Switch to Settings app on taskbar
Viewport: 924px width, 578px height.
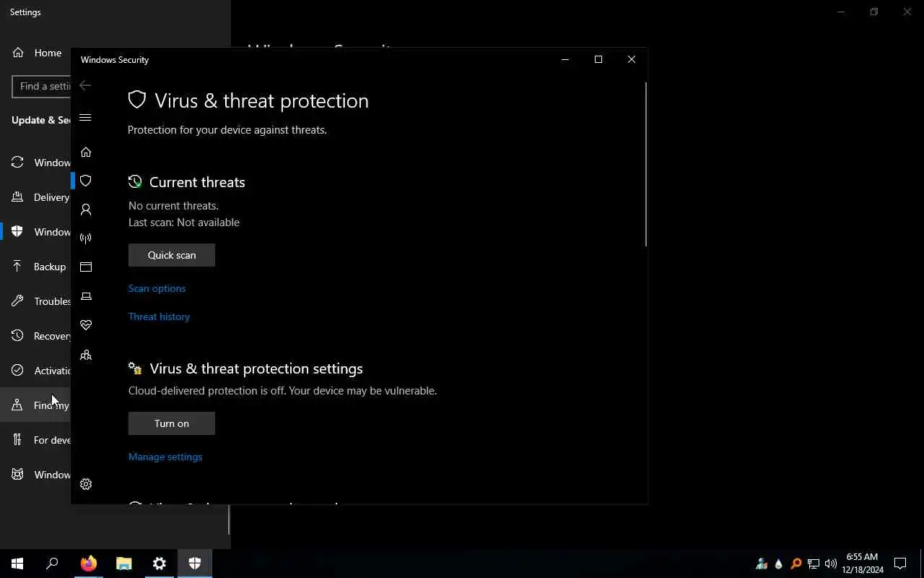click(159, 564)
